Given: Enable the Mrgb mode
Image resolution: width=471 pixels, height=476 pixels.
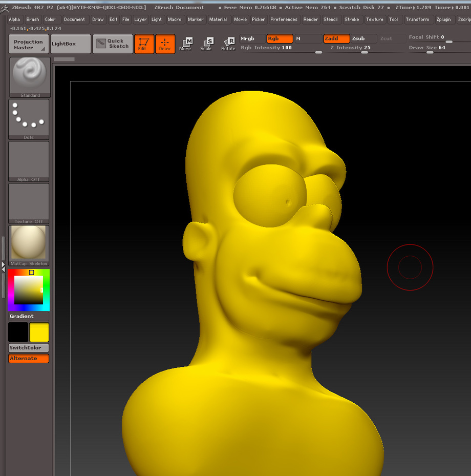Looking at the screenshot, I should 252,38.
